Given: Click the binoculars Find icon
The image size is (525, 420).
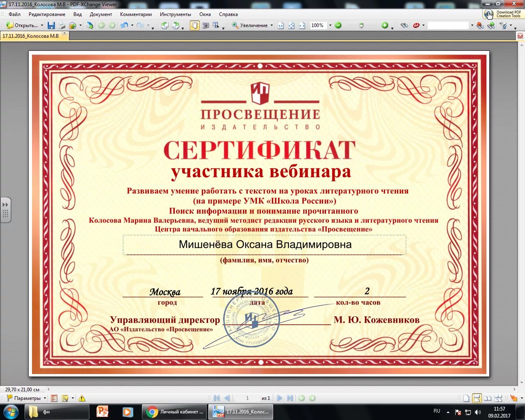Looking at the screenshot, I should tap(404, 25).
